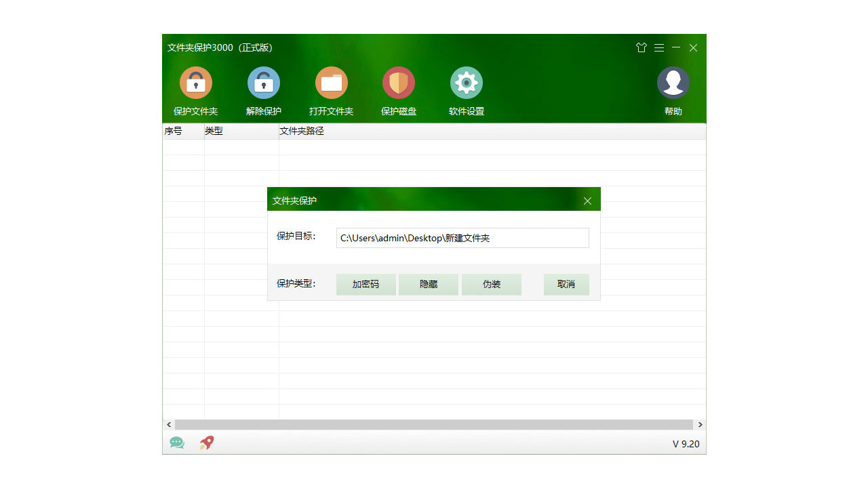Click the horizontal scrollbar track
868x488 pixels.
pyautogui.click(x=434, y=424)
